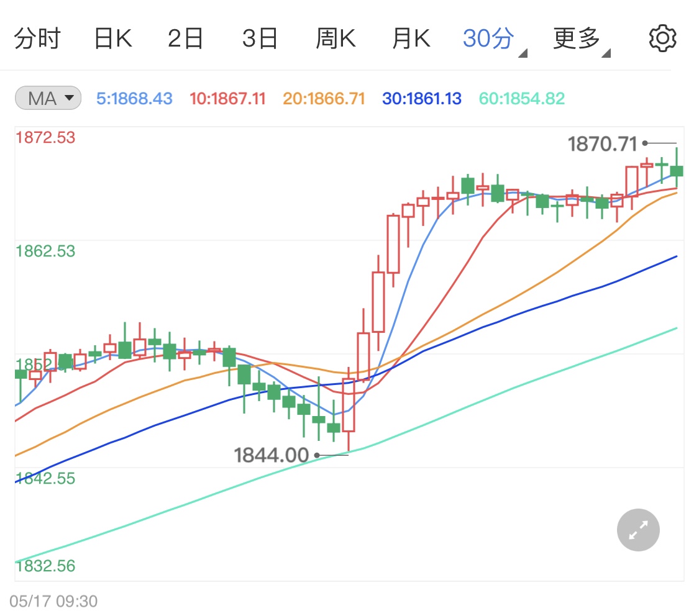The width and height of the screenshot is (699, 616).
Task: Click the axis label 1832.56
Action: click(45, 566)
